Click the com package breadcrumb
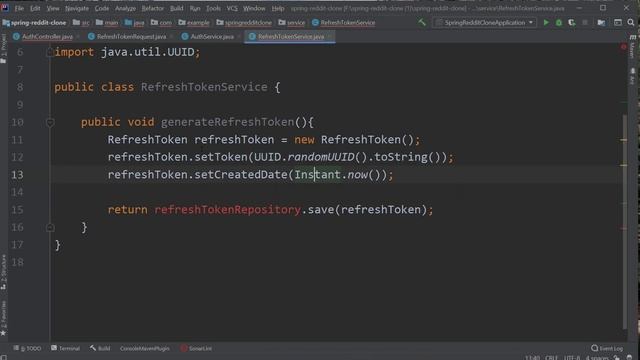 click(x=161, y=22)
